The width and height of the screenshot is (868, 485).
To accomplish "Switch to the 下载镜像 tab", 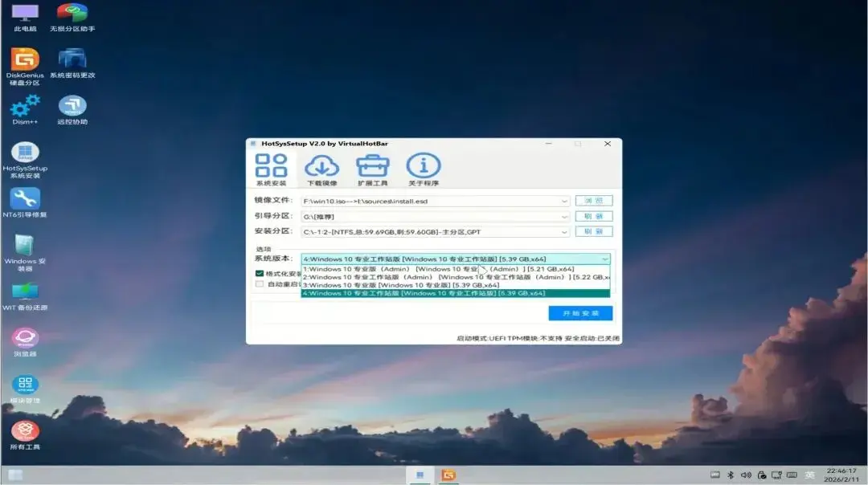I will tap(321, 168).
